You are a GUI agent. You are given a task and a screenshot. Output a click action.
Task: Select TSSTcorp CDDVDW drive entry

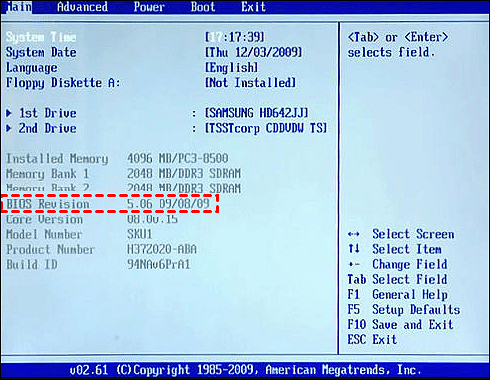(266, 128)
